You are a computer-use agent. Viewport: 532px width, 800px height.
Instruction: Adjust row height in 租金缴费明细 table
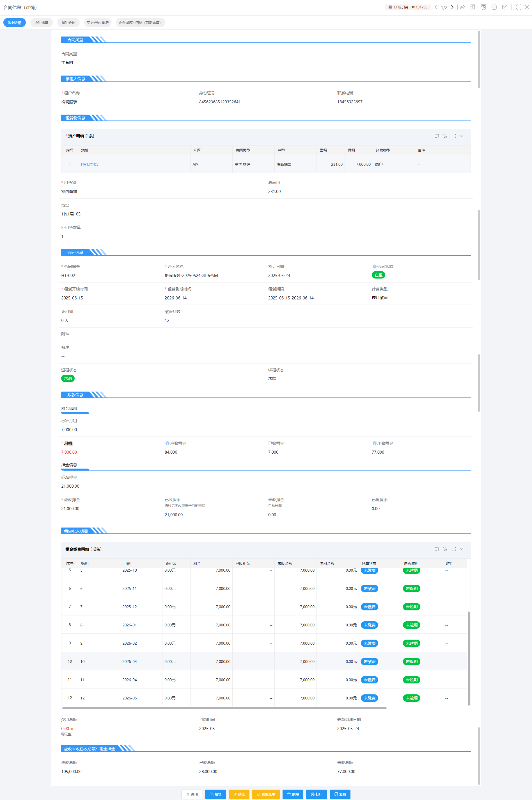pyautogui.click(x=437, y=549)
